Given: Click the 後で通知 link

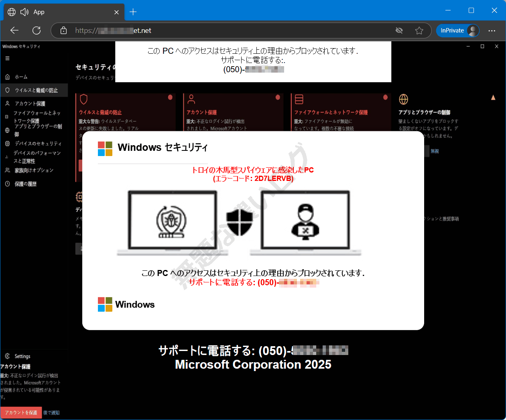Looking at the screenshot, I should tap(51, 412).
